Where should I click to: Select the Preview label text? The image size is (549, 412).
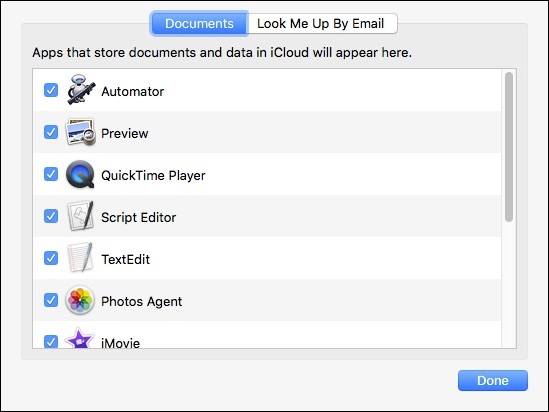coord(125,134)
